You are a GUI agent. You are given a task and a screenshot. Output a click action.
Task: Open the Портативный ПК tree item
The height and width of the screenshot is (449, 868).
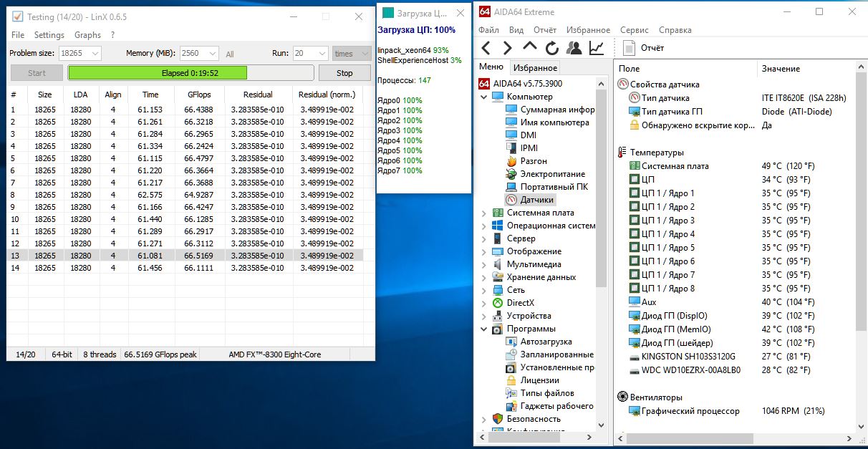[546, 187]
